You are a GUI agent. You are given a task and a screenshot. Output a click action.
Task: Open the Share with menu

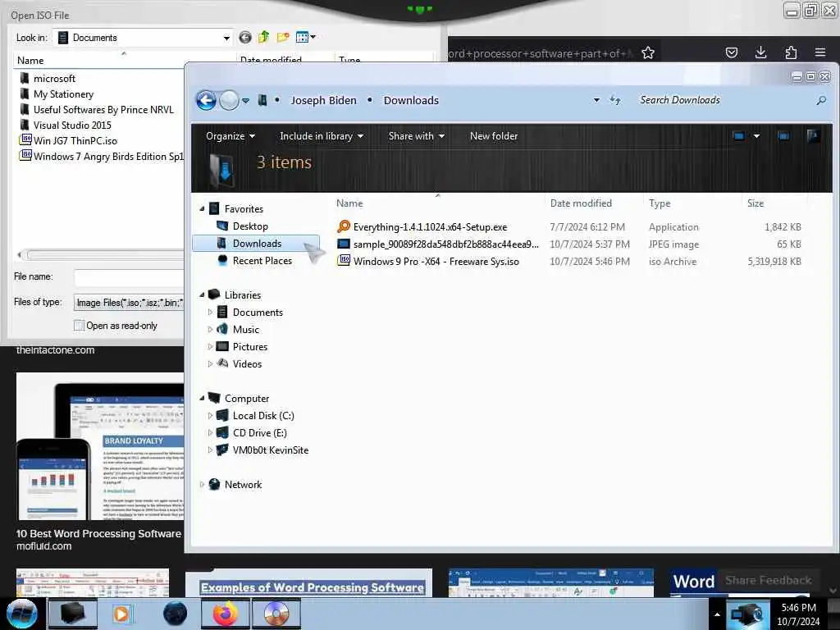pos(416,136)
